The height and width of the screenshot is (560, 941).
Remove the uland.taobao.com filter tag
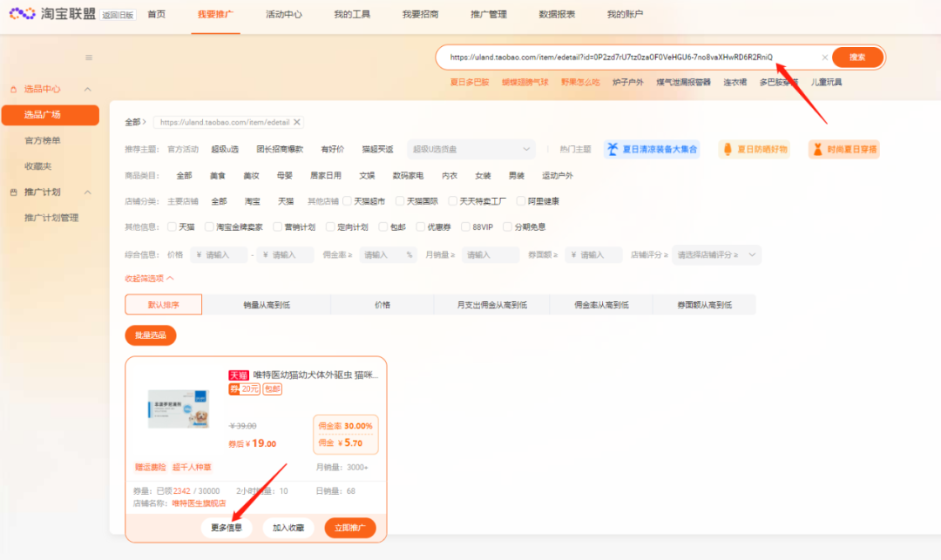[x=296, y=122]
